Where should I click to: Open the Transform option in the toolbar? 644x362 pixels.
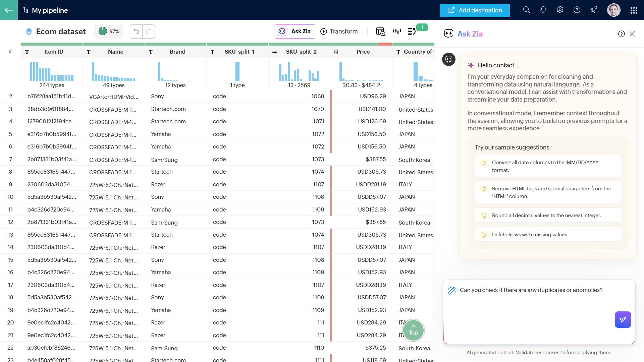pyautogui.click(x=339, y=31)
